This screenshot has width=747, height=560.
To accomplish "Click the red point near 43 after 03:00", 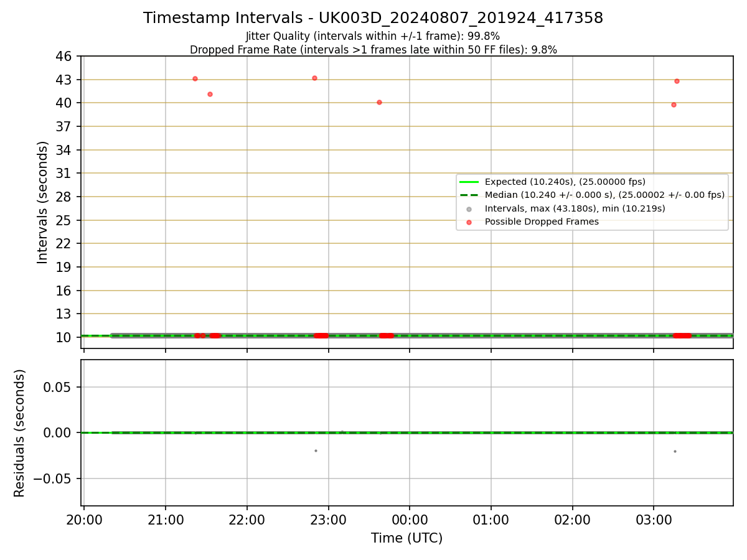I will [x=677, y=81].
